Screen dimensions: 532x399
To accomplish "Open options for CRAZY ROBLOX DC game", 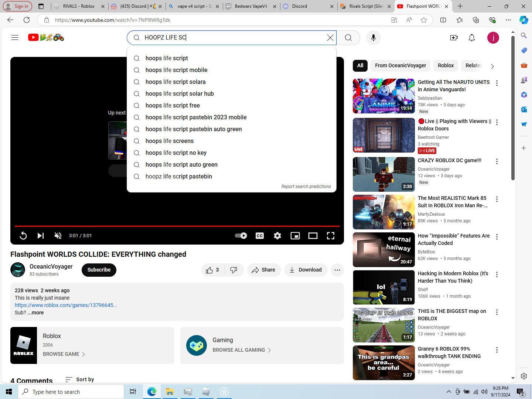I will [x=497, y=161].
